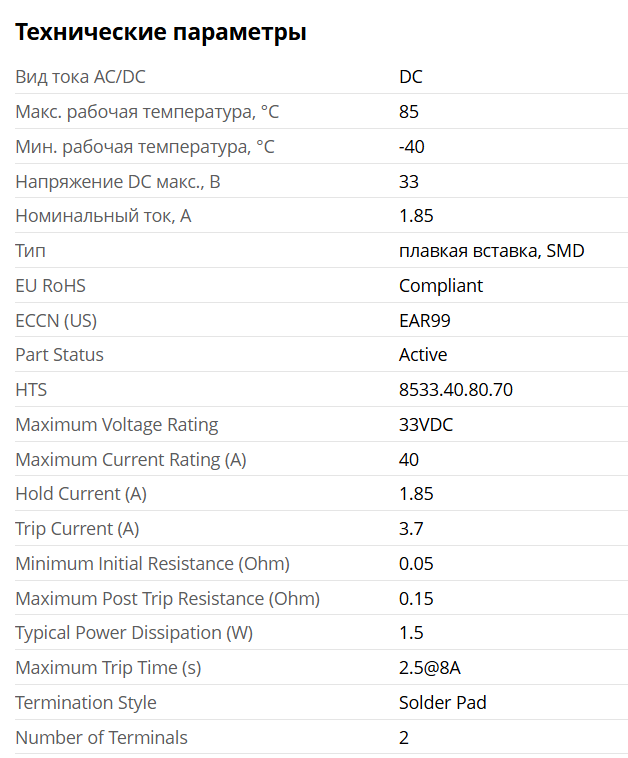Click the Part Status "Active" value

[423, 355]
